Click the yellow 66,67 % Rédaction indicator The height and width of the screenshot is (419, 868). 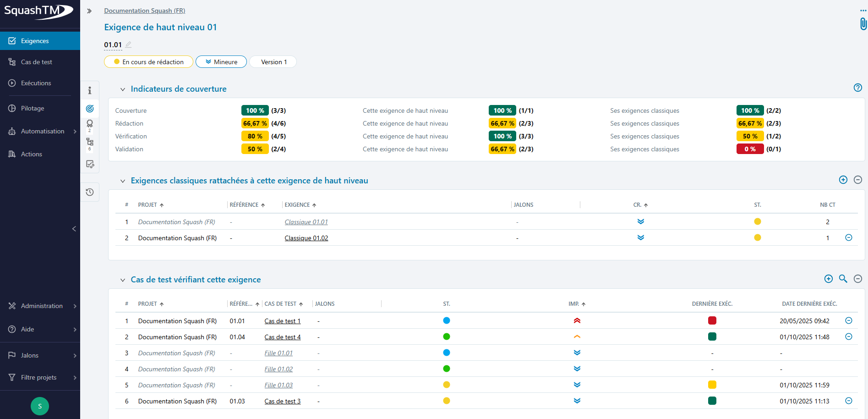pyautogui.click(x=255, y=123)
